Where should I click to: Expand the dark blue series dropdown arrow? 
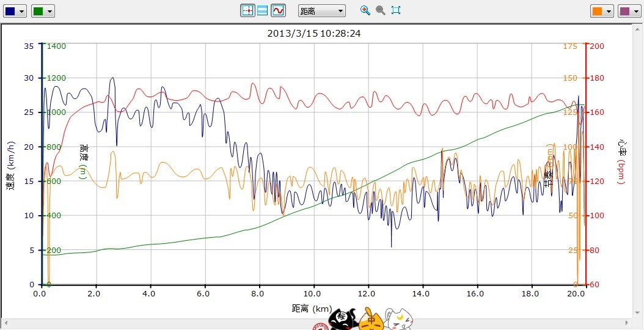click(22, 11)
